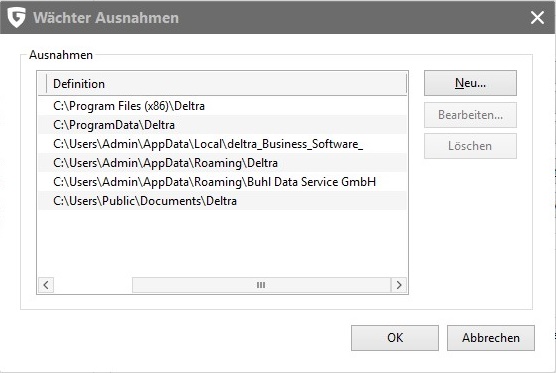Click the G DATA shield logo icon
The height and width of the screenshot is (373, 556).
[16, 17]
